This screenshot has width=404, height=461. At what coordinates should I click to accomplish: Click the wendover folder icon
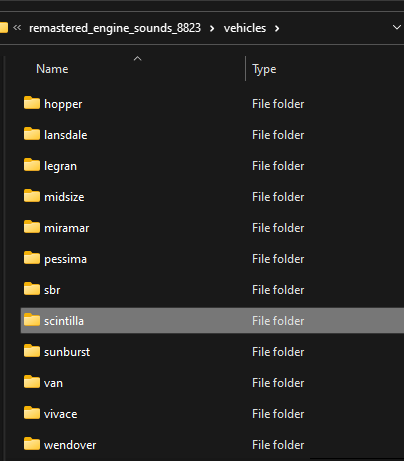tap(32, 444)
